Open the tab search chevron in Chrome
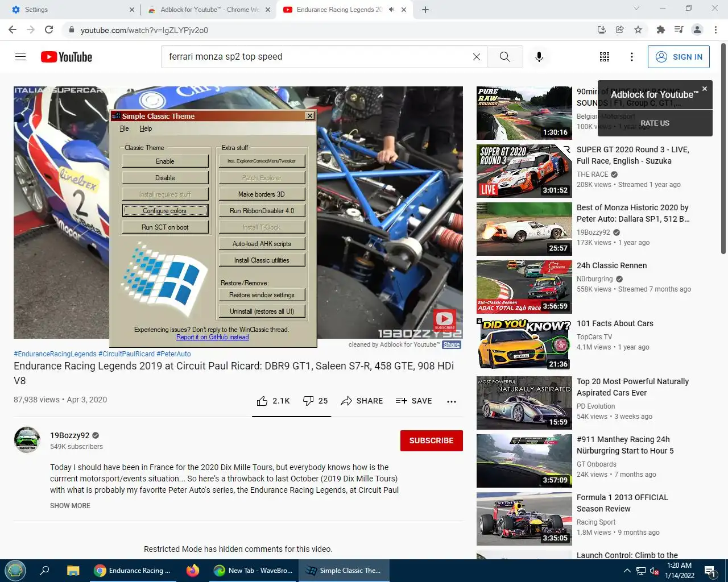This screenshot has height=582, width=728. 636,9
